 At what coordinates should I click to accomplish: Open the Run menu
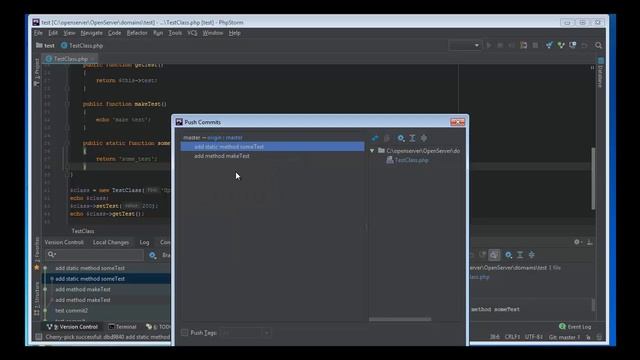(x=158, y=33)
